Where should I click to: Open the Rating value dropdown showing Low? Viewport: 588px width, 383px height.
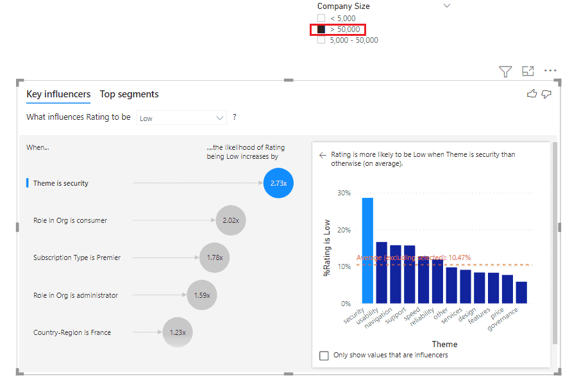point(181,118)
